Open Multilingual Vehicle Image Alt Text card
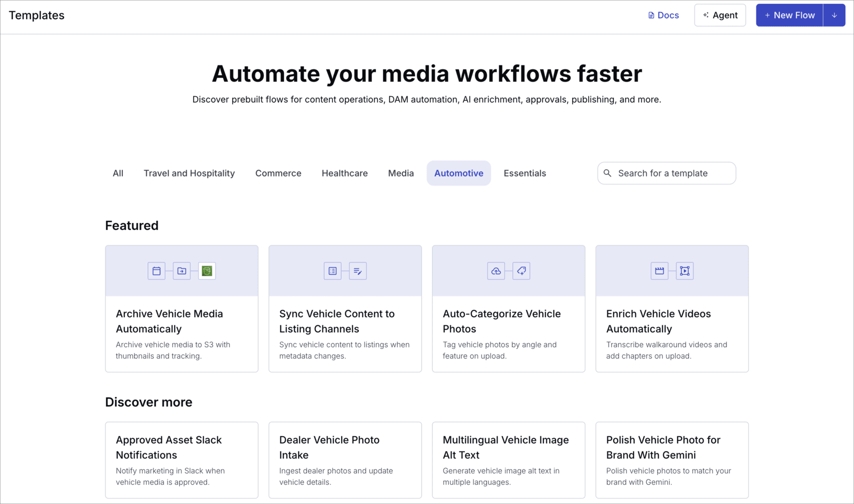Screen dimensions: 854x504 coord(509,460)
